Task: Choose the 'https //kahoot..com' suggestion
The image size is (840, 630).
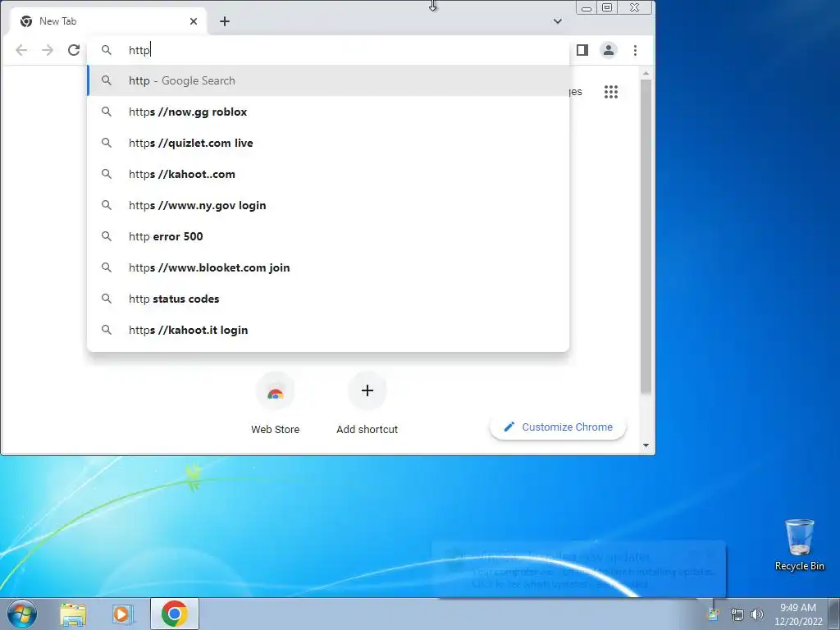Action: pos(328,174)
